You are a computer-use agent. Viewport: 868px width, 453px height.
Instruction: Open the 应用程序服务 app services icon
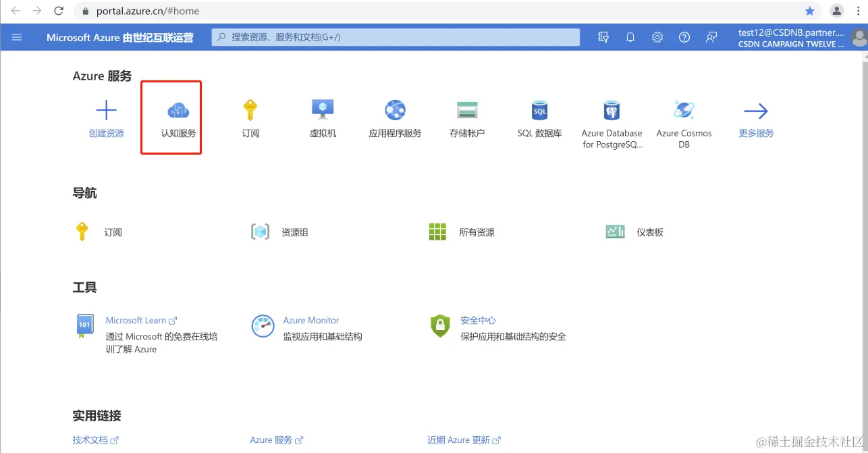click(395, 110)
